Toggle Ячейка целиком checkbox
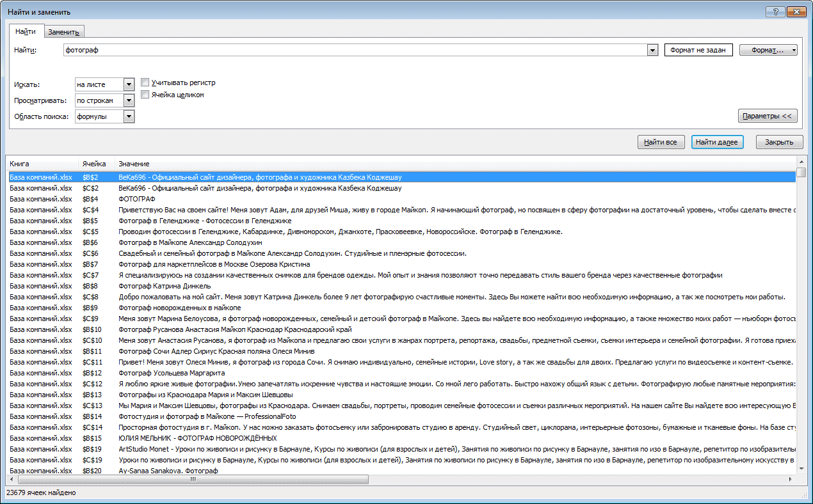The width and height of the screenshot is (813, 504). point(145,95)
